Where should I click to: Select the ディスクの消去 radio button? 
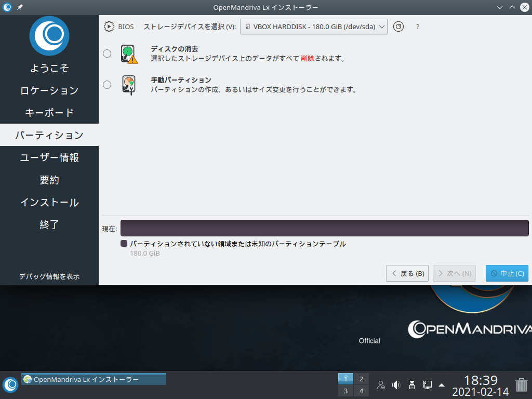[x=107, y=54]
